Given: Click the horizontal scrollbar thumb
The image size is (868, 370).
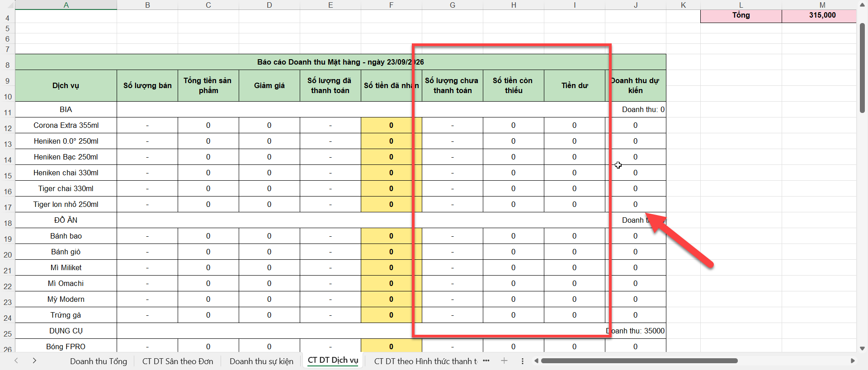Looking at the screenshot, I should pyautogui.click(x=639, y=361).
